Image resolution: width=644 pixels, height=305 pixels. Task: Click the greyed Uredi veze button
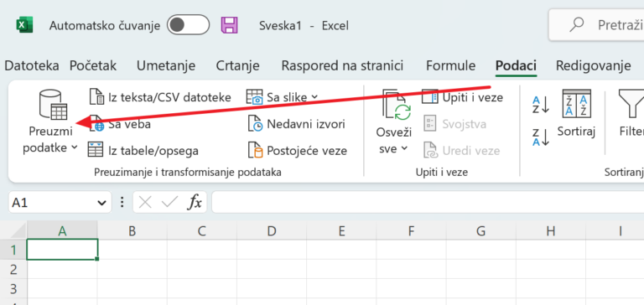[x=462, y=151]
